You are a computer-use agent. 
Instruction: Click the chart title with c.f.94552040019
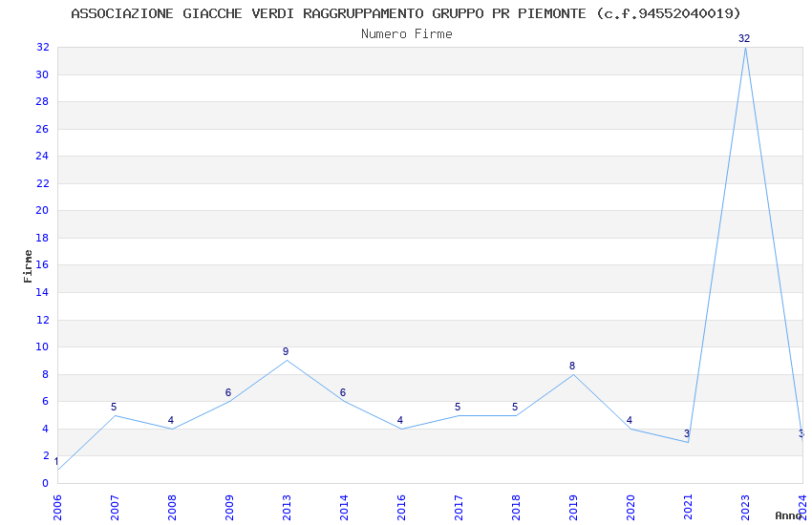tap(406, 13)
